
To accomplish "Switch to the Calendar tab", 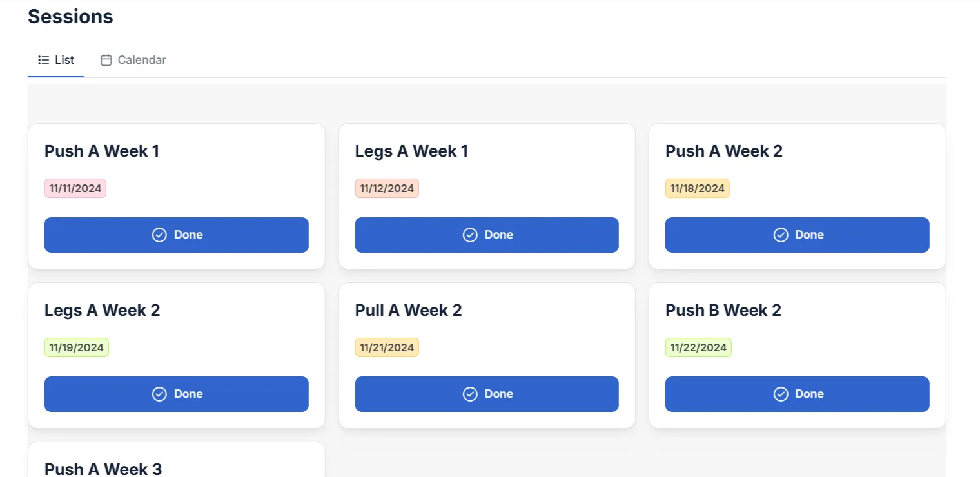I will coord(133,60).
